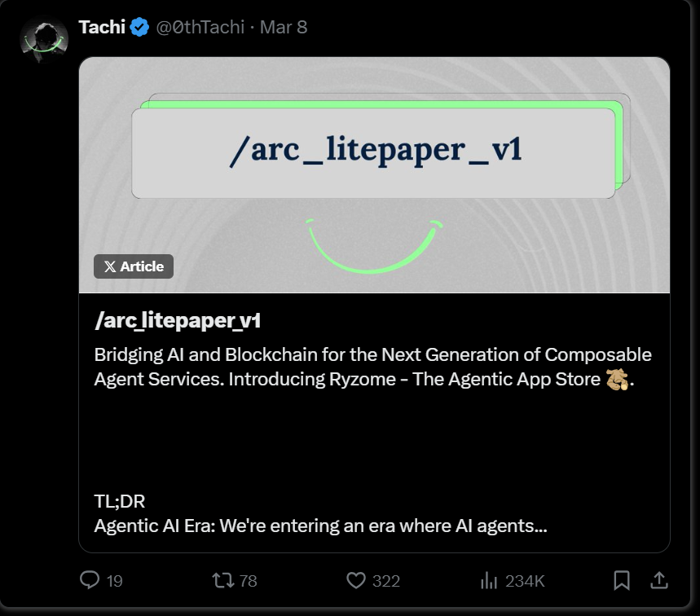Click the 234K views count
Image resolution: width=700 pixels, height=616 pixels.
tap(525, 581)
